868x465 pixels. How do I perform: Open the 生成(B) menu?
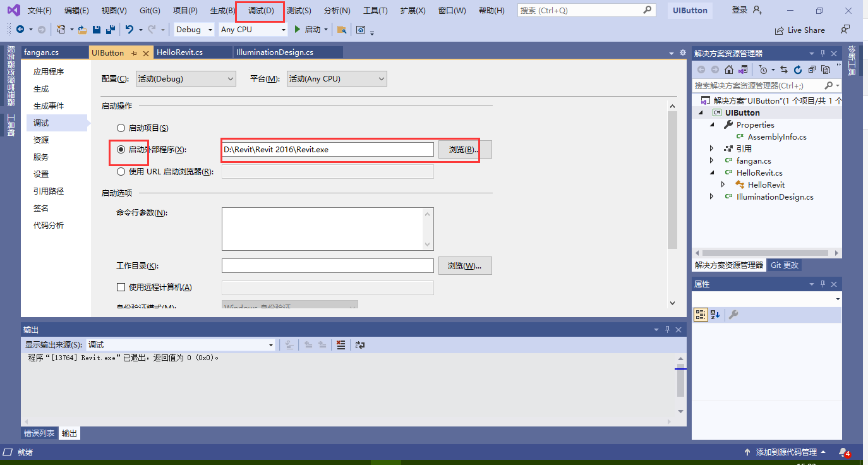tap(222, 11)
